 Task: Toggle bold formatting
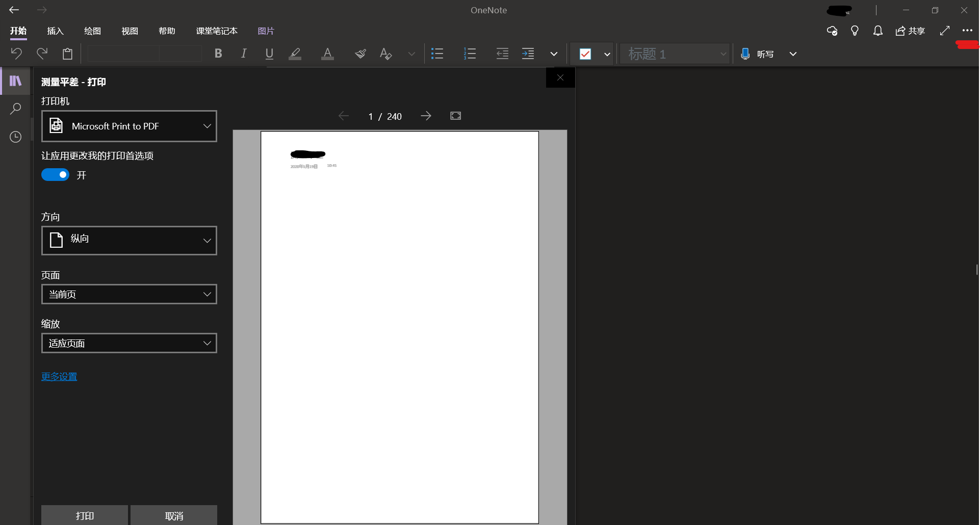pos(218,54)
